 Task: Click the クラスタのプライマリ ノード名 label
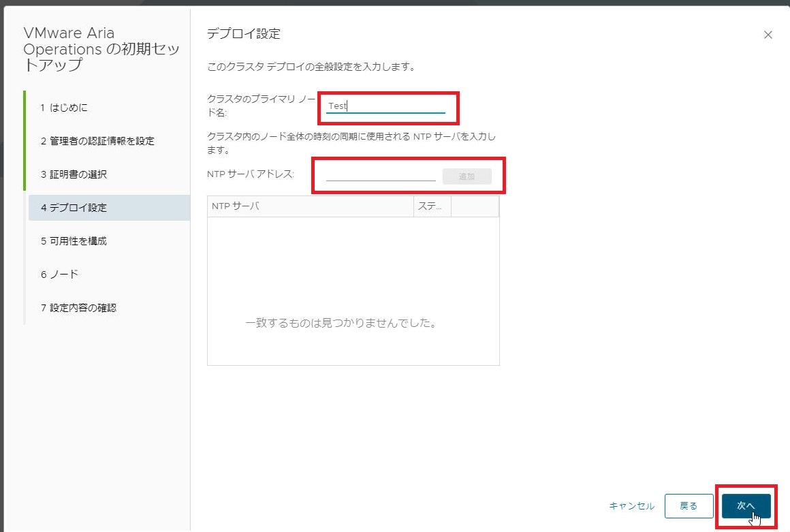tap(261, 106)
